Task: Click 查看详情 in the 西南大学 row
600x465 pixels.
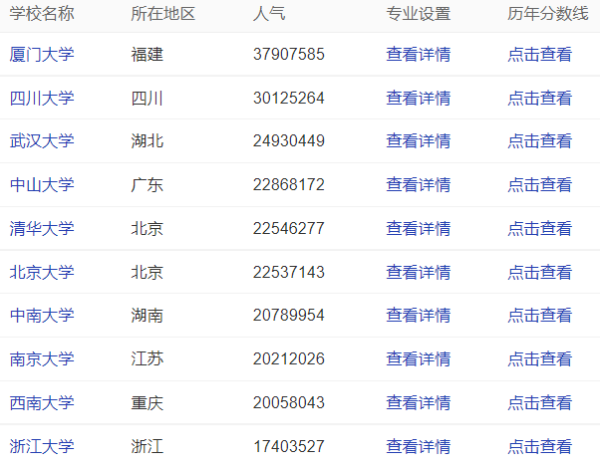Action: [x=418, y=403]
